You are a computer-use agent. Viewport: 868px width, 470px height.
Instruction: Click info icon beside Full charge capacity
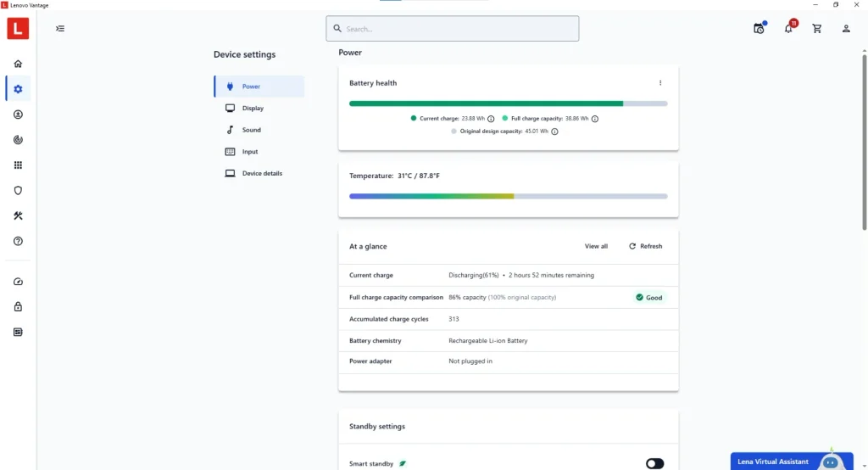594,119
